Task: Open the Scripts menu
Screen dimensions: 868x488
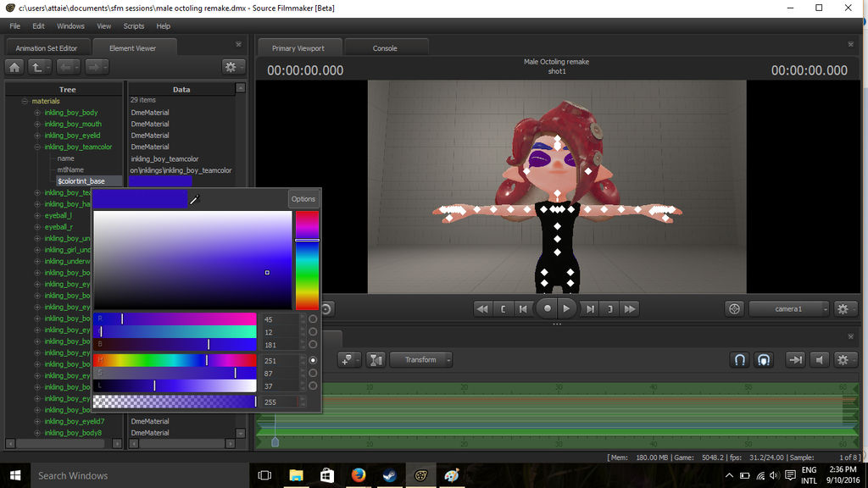Action: tap(133, 26)
